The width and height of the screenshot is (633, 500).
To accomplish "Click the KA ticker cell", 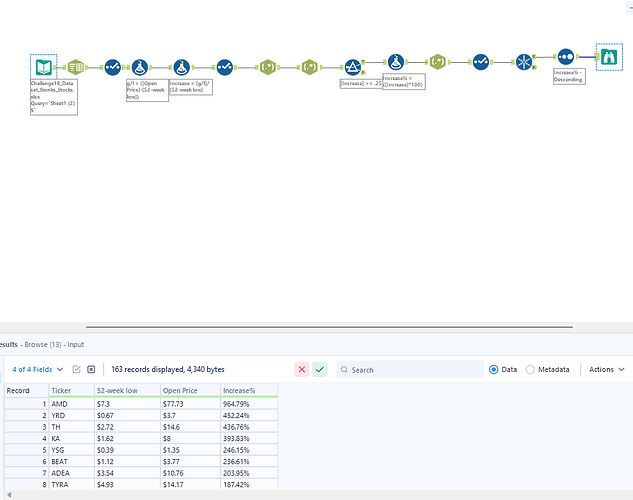I will click(71, 438).
